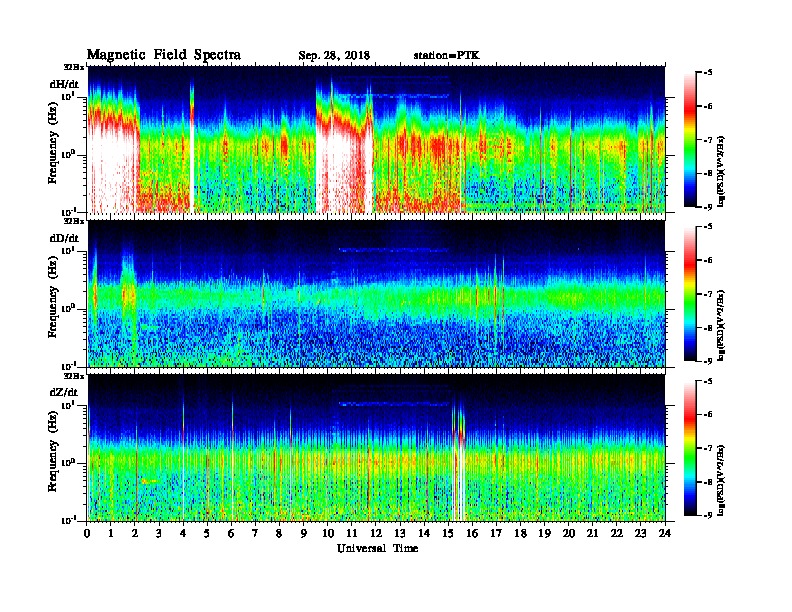Click hour "0" on the Universal Time axis
Image resolution: width=792 pixels, height=612 pixels.
click(x=87, y=533)
